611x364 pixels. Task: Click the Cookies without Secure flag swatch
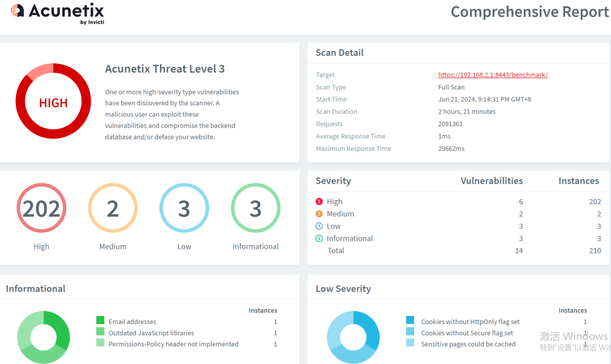pyautogui.click(x=410, y=331)
